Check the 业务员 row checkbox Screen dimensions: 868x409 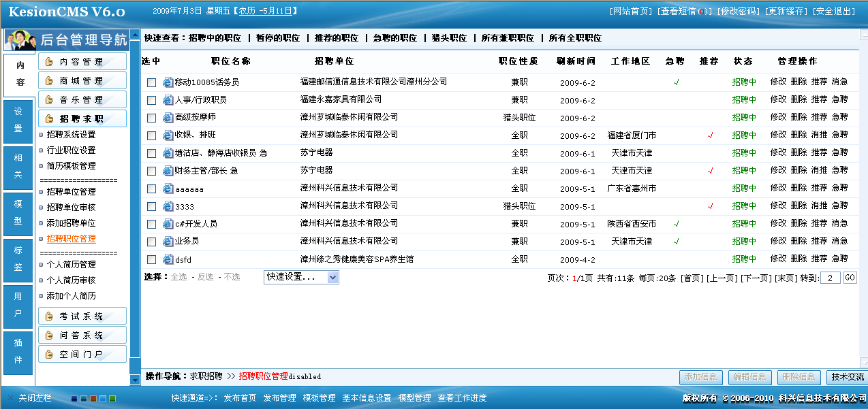point(151,241)
